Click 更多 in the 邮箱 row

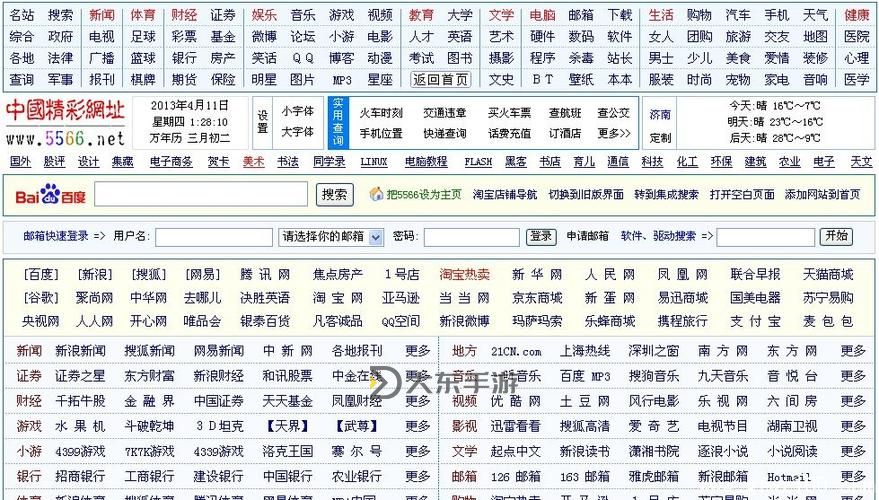(853, 476)
